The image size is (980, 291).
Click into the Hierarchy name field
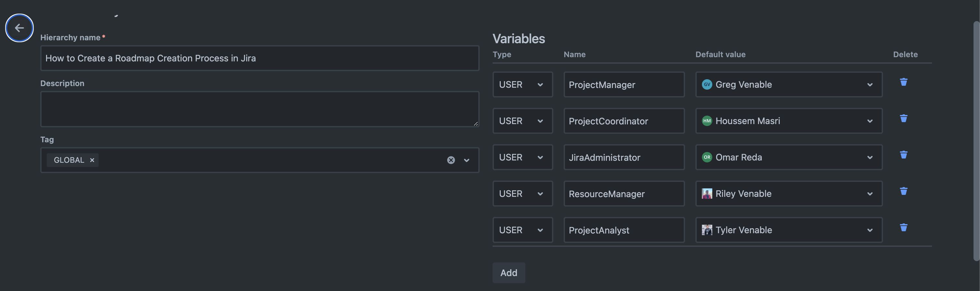[260, 58]
